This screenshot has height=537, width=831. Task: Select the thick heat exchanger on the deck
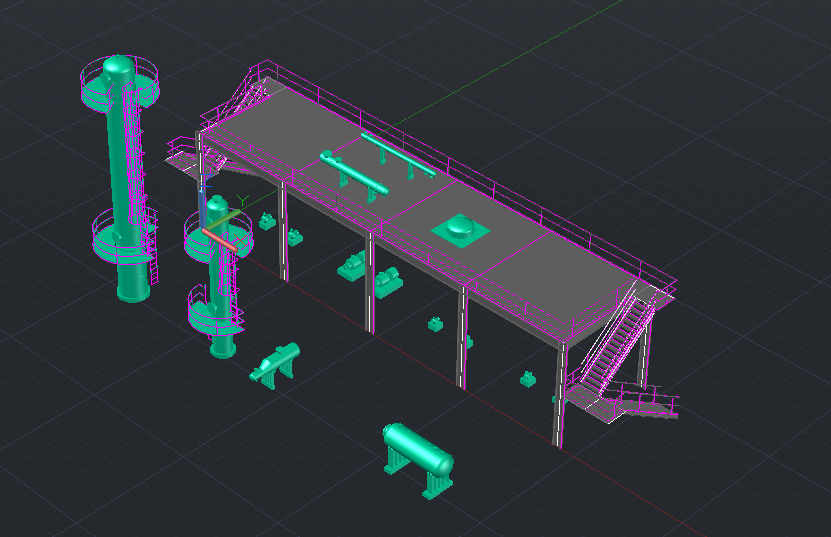pos(354,174)
